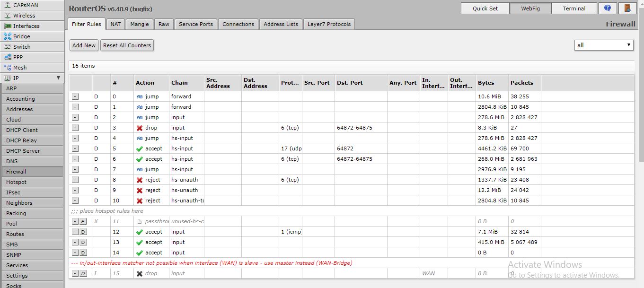Viewport: 644px width, 288px height.
Task: Disable rule 14 with the D button
Action: (x=83, y=253)
